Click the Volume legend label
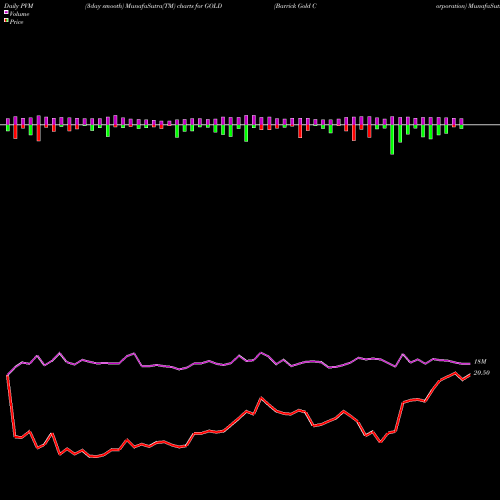500x500 pixels. click(19, 14)
